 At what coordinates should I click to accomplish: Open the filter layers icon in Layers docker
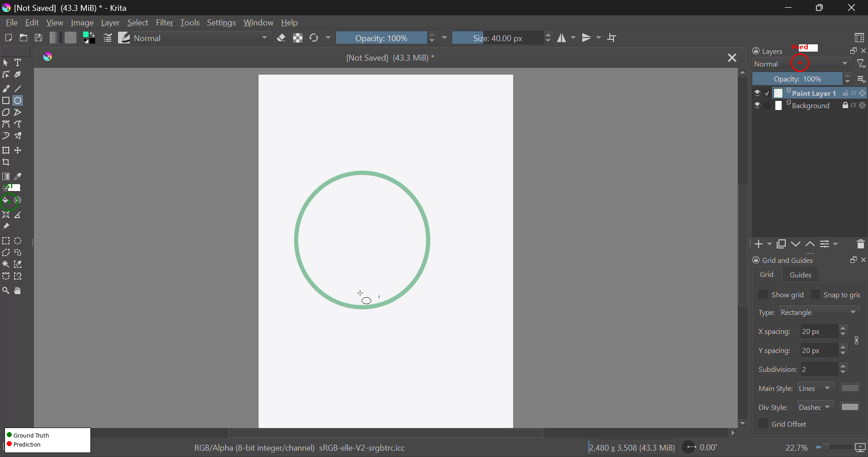[x=861, y=64]
